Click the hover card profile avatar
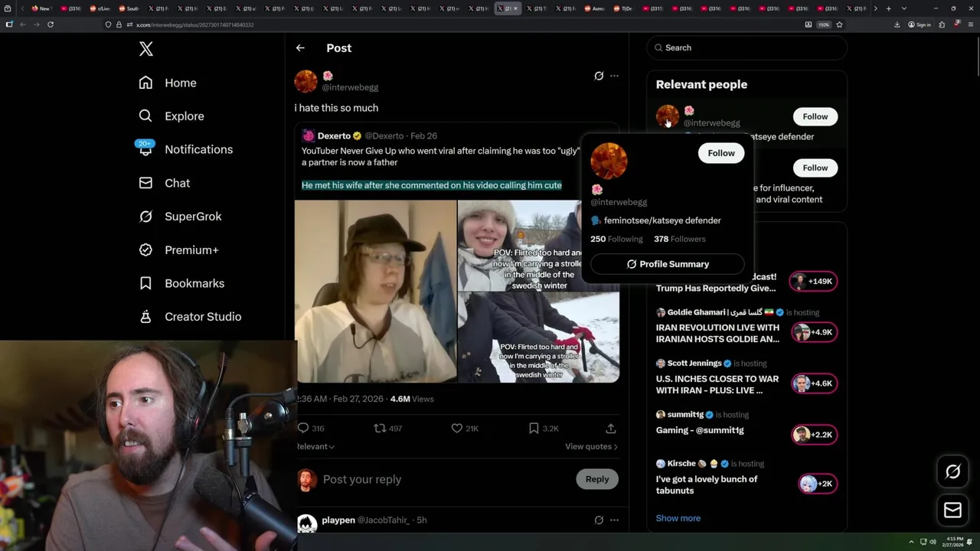 (x=609, y=161)
